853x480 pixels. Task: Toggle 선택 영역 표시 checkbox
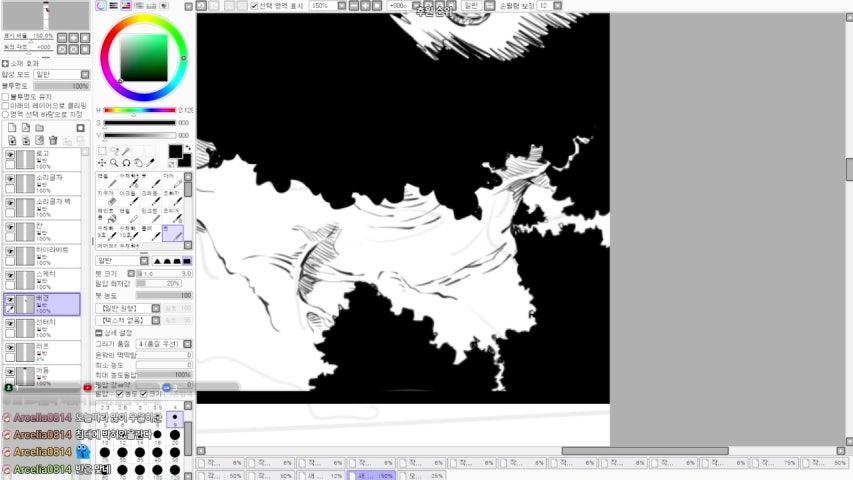click(254, 5)
